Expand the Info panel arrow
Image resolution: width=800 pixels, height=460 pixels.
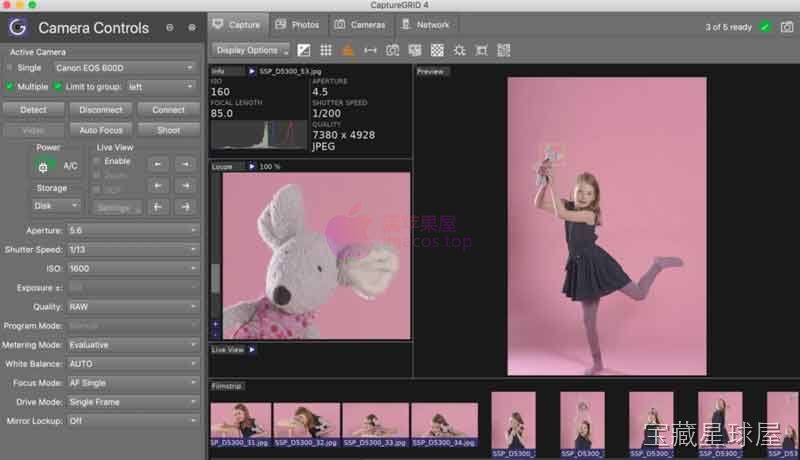(x=252, y=71)
